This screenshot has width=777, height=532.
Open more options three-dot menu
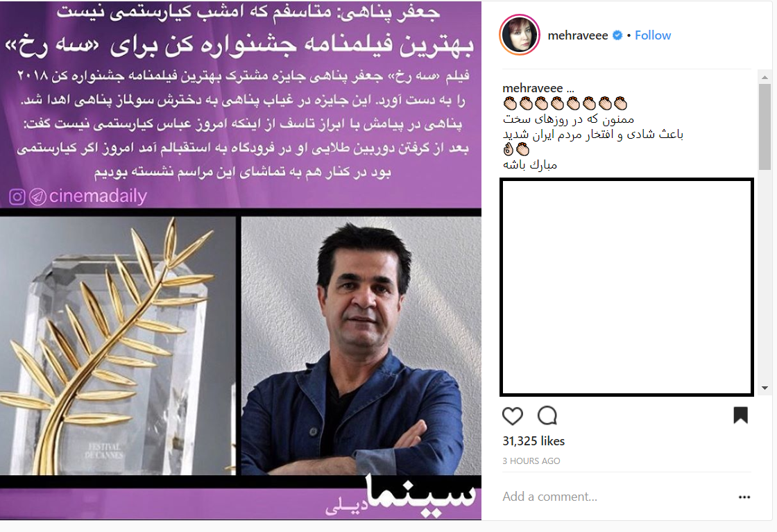(x=744, y=497)
